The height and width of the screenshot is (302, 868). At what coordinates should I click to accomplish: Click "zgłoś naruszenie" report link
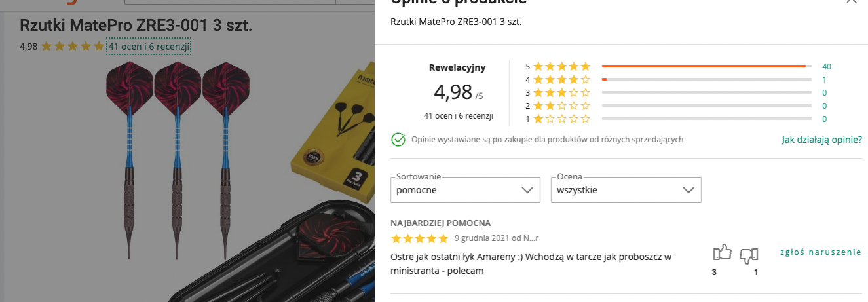click(821, 252)
